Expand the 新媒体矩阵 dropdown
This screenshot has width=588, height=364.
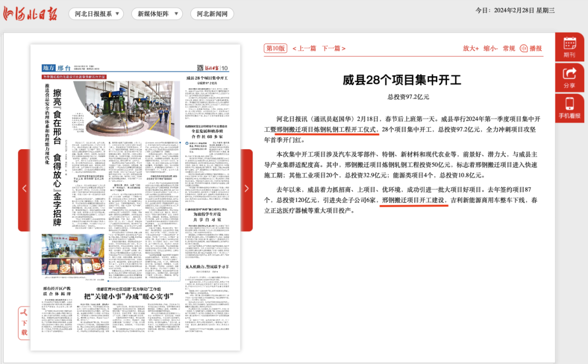(x=157, y=14)
